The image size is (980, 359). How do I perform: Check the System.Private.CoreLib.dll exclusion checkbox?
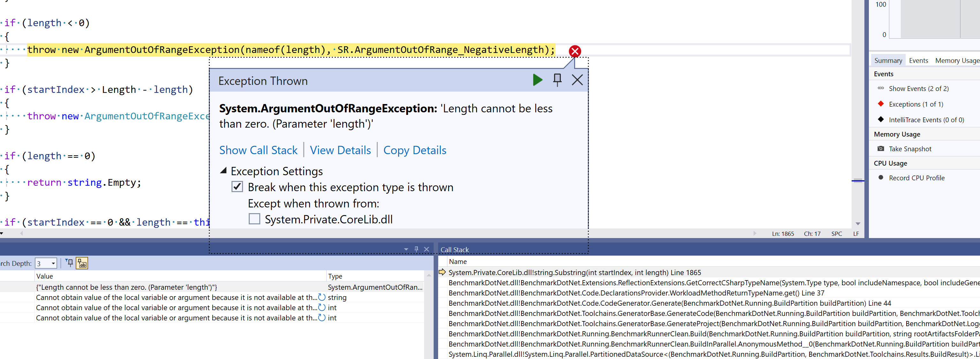pyautogui.click(x=254, y=219)
